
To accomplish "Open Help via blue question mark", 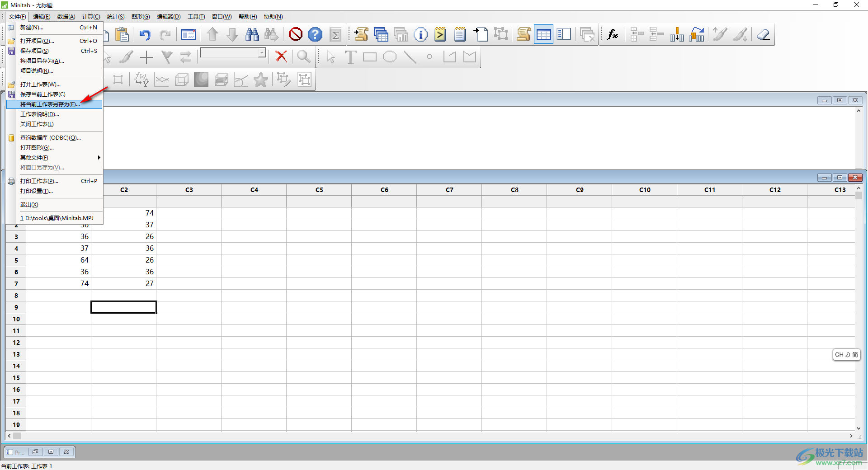I will coord(315,34).
